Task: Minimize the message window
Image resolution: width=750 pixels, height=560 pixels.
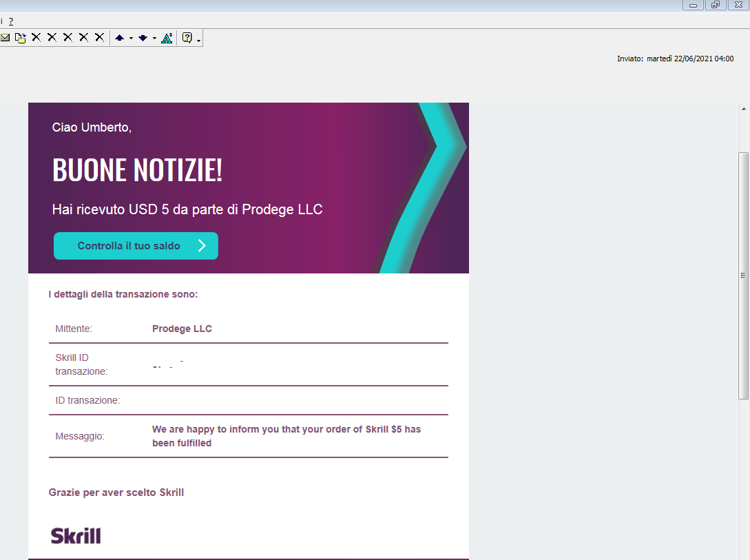Action: pyautogui.click(x=693, y=5)
